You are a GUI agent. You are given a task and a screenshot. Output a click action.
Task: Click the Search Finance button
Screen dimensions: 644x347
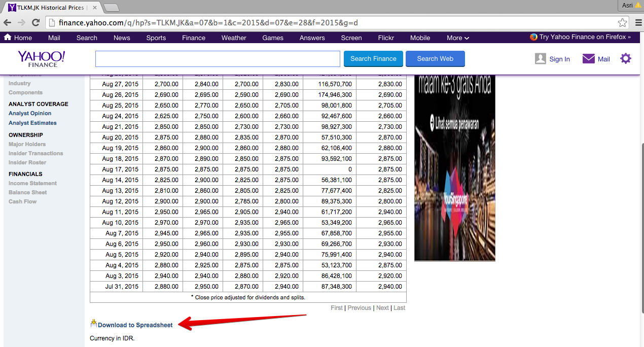click(373, 58)
